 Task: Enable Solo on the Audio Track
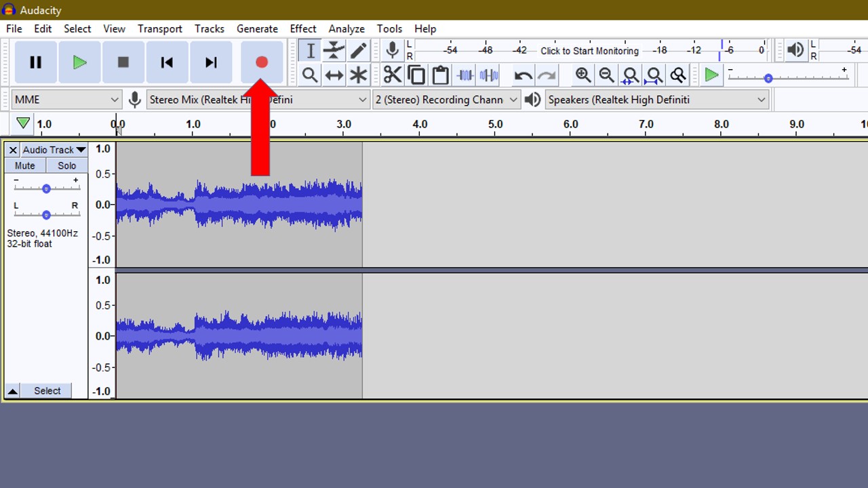[66, 165]
